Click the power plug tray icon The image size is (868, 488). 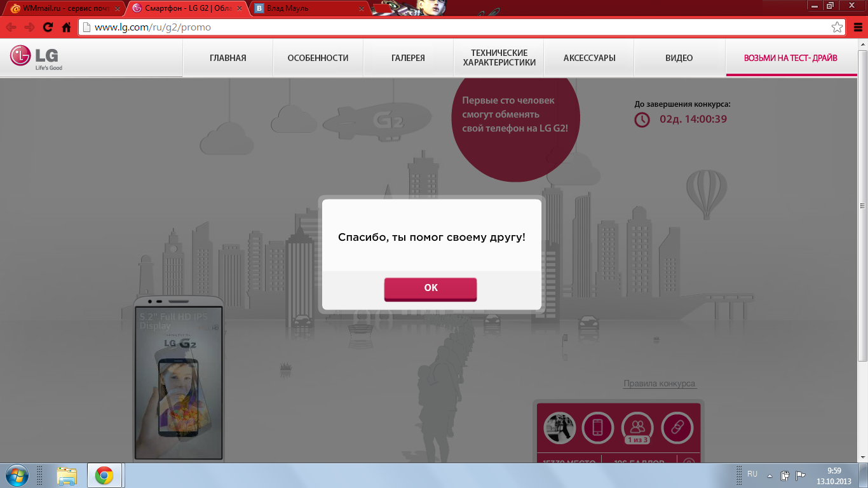point(785,475)
